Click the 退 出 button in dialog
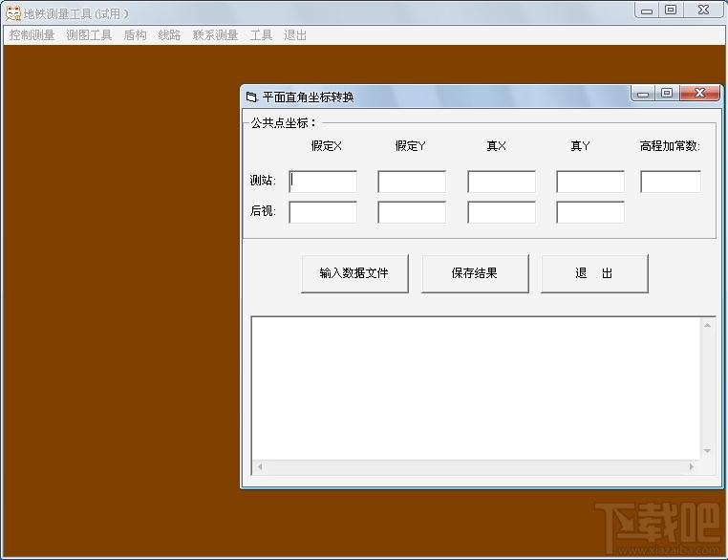The height and width of the screenshot is (560, 728). [595, 273]
